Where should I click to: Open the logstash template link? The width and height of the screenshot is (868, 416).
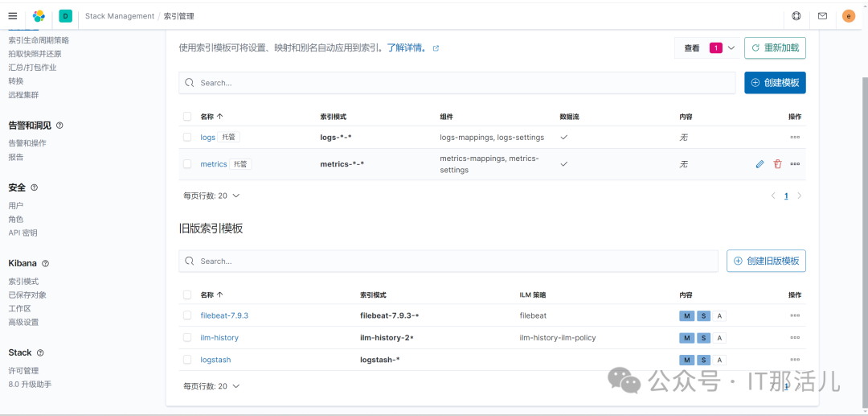pos(215,360)
